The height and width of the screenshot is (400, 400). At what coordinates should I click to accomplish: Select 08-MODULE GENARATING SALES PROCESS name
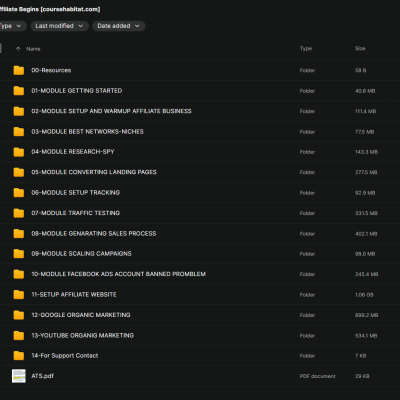pos(94,233)
